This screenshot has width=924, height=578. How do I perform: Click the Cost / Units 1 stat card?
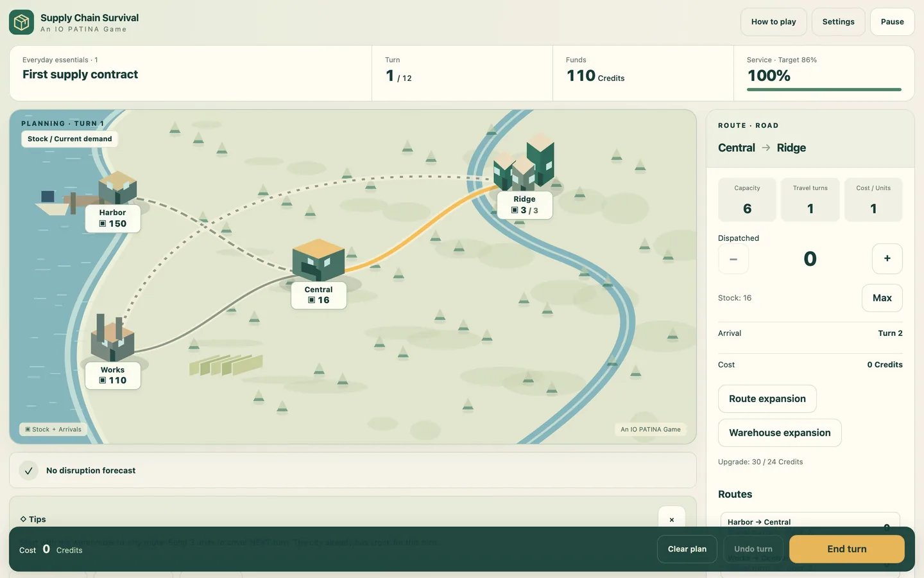click(x=873, y=200)
